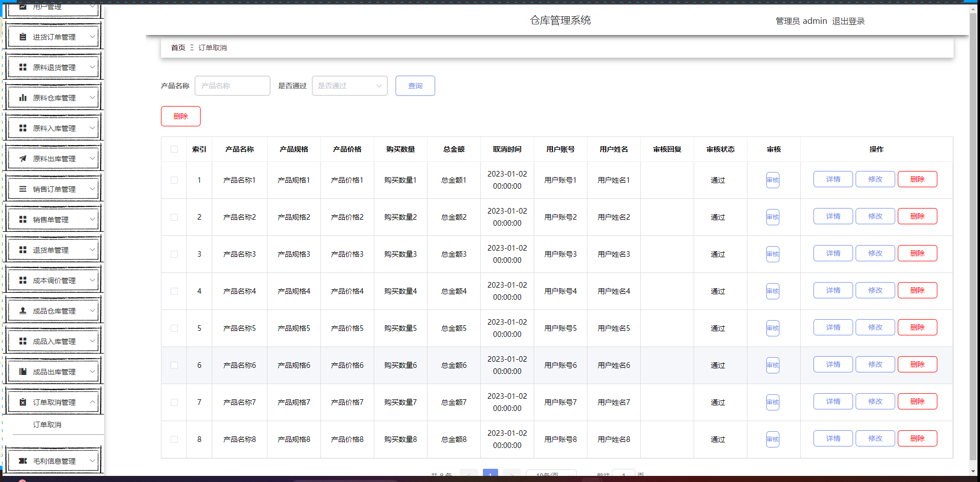
Task: Click the 原料退货管理 grid icon
Action: click(x=23, y=67)
